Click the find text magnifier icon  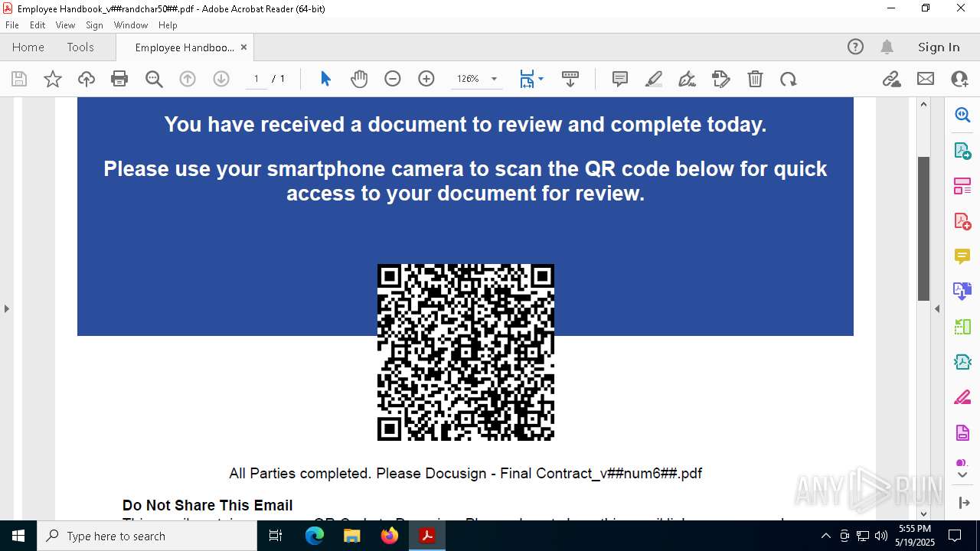click(154, 79)
